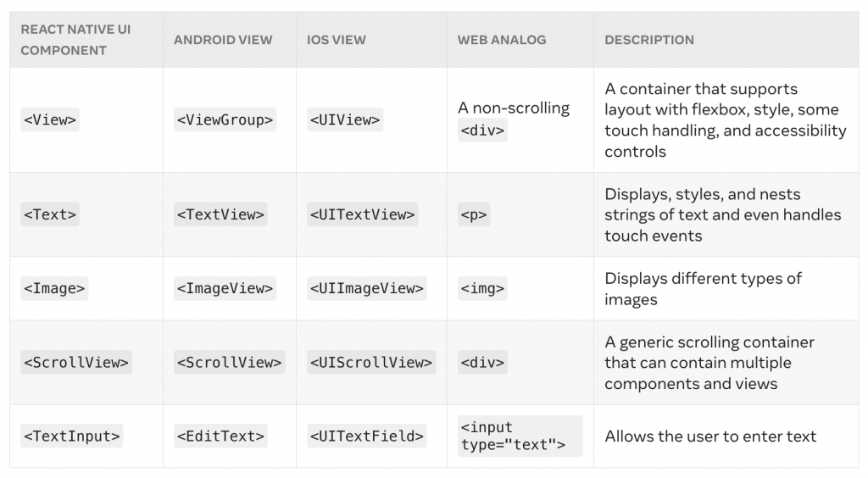Click the <img> code tag
Image resolution: width=868 pixels, height=478 pixels.
pyautogui.click(x=483, y=289)
